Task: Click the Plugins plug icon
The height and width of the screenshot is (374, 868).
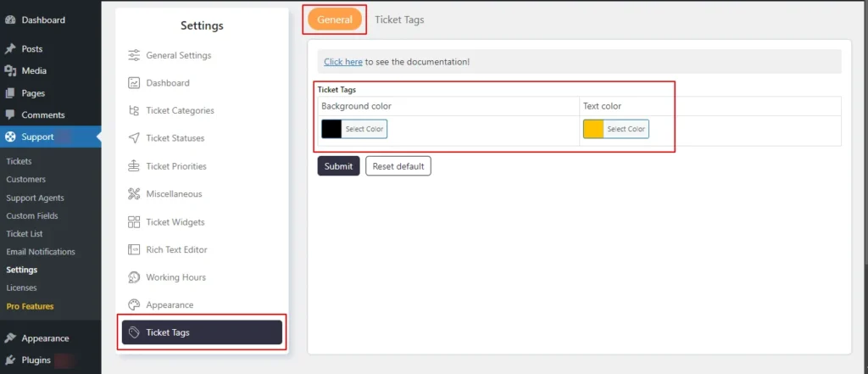Action: pos(10,360)
